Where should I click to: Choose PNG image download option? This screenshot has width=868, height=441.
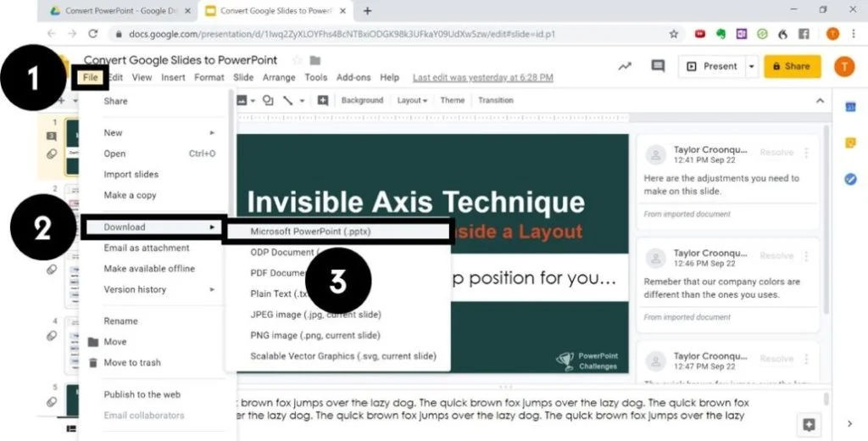[337, 335]
